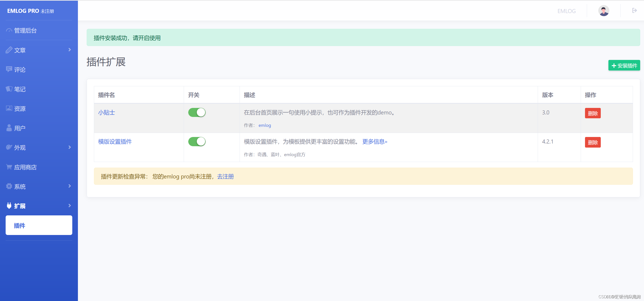Image resolution: width=644 pixels, height=301 pixels.
Task: Expand the 系统 submenu chevron
Action: pyautogui.click(x=70, y=186)
